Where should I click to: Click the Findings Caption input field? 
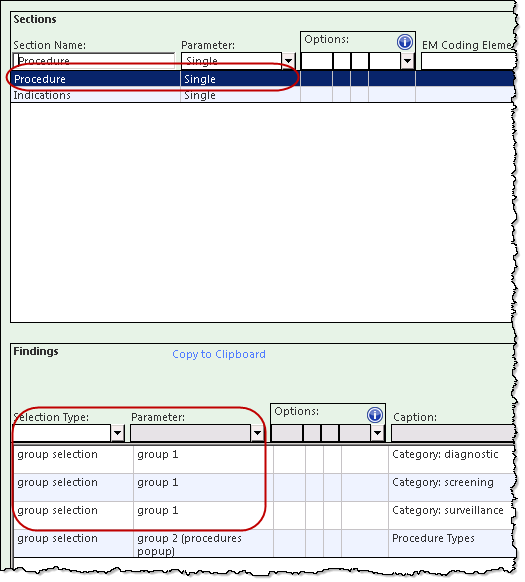tap(453, 433)
